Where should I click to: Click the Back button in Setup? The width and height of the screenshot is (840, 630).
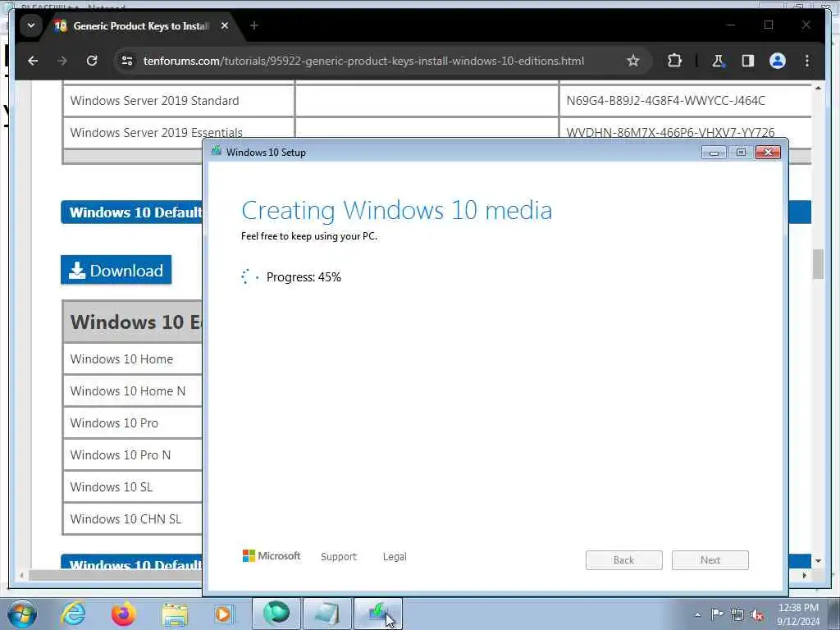pos(624,560)
